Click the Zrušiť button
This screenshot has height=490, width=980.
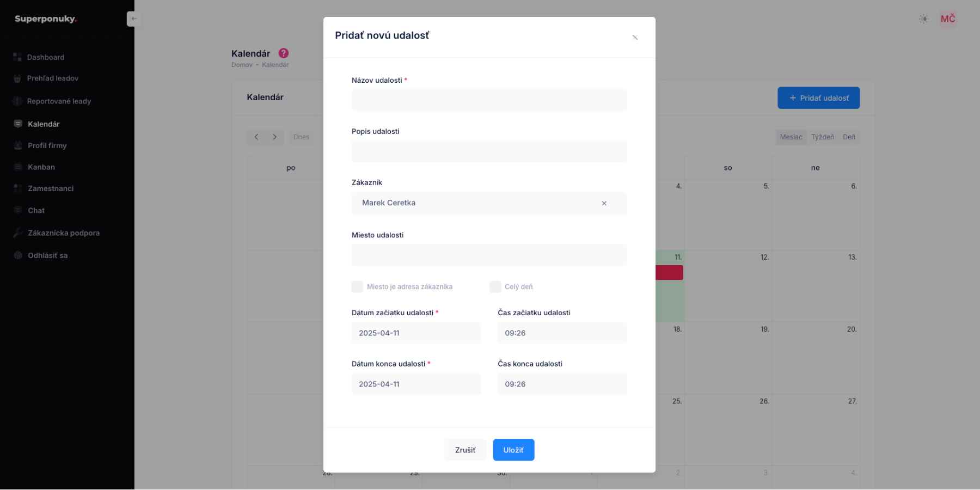pyautogui.click(x=465, y=450)
